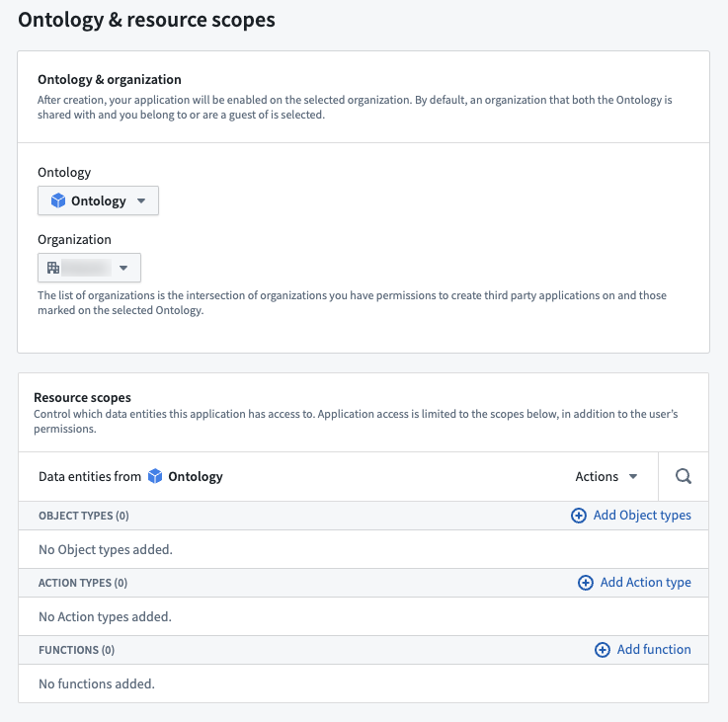Click the caret arrow in Organization selector
728x722 pixels.
123,268
